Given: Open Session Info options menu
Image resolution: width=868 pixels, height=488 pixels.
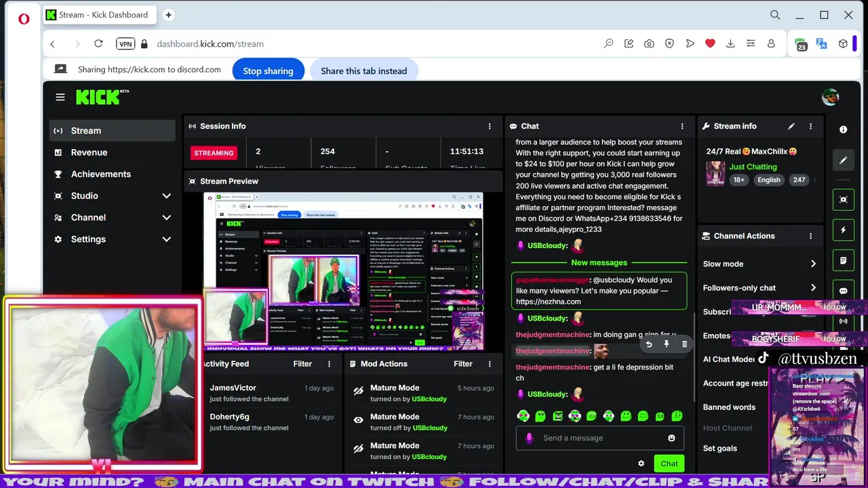Looking at the screenshot, I should click(490, 126).
